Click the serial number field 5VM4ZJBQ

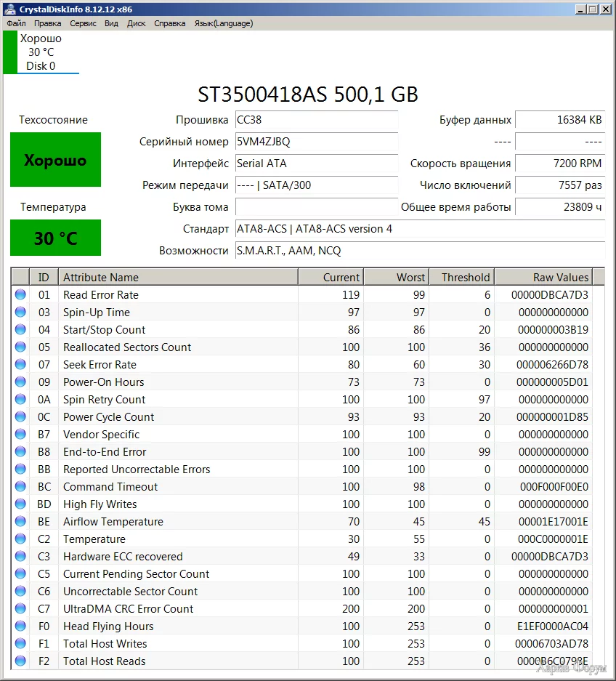click(316, 142)
